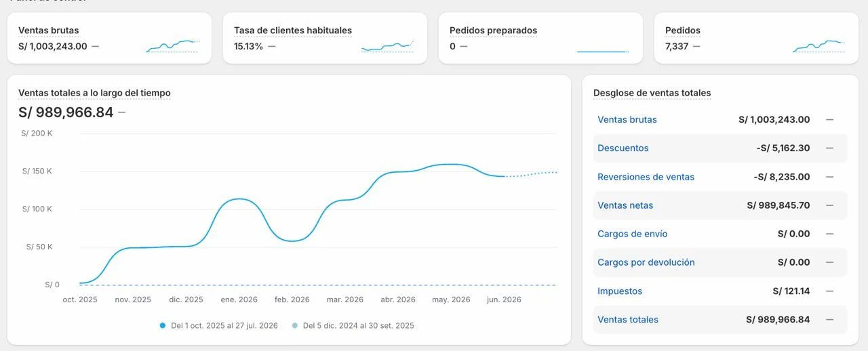This screenshot has width=868, height=351.
Task: Open the Descuentos breakdown link
Action: click(623, 148)
